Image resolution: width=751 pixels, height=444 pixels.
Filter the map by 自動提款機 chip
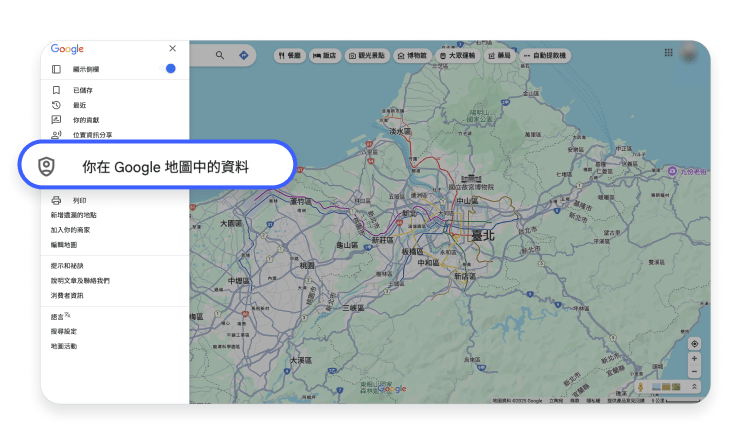tap(545, 56)
